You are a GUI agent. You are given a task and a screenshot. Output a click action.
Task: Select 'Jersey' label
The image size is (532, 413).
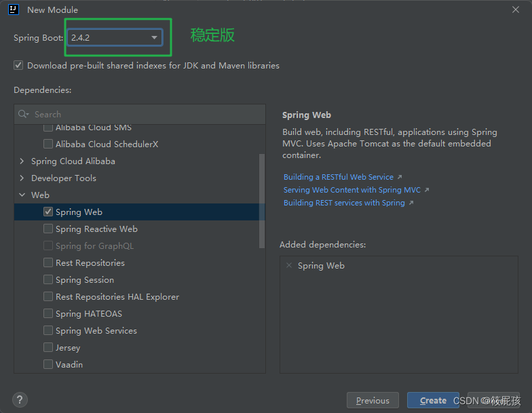[x=68, y=347]
